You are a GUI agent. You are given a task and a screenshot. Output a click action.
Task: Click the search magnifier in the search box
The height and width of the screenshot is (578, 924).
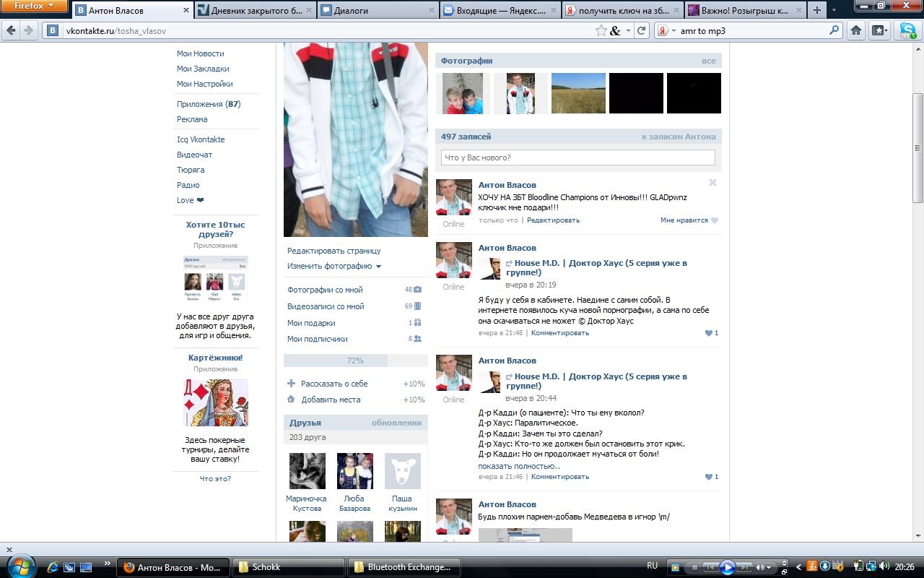point(834,30)
